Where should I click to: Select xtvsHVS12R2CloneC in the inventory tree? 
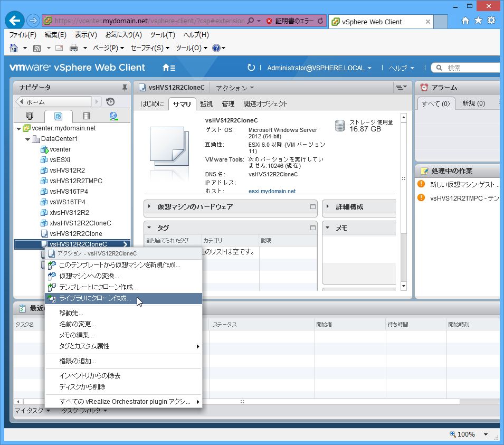pos(80,223)
